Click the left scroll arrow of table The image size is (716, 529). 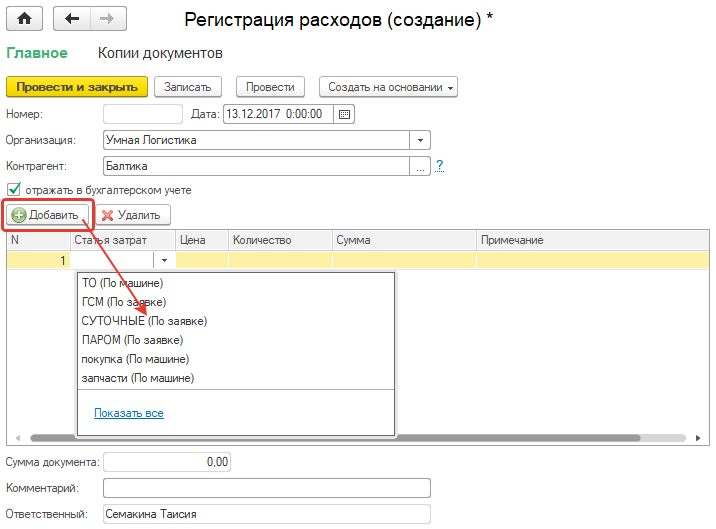click(x=18, y=438)
